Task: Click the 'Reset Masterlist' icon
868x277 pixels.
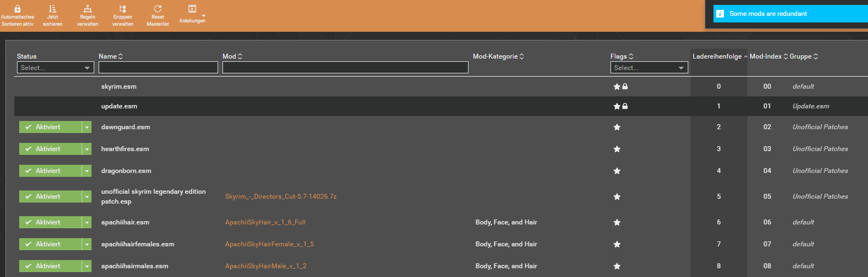Action: [158, 9]
